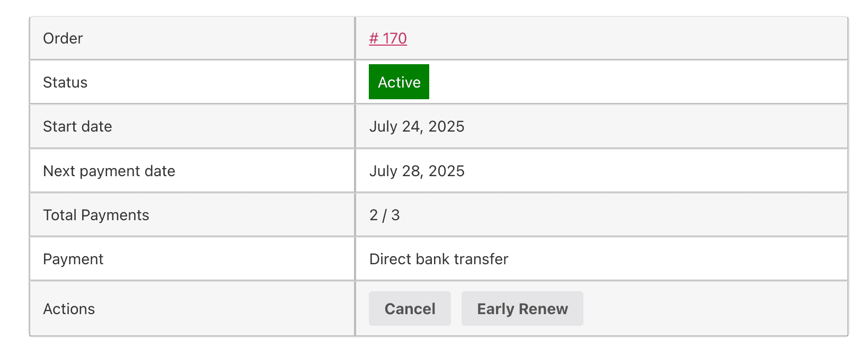Viewport: 868px width, 364px height.
Task: Select the July 24, 2025 start date text
Action: coord(417,126)
